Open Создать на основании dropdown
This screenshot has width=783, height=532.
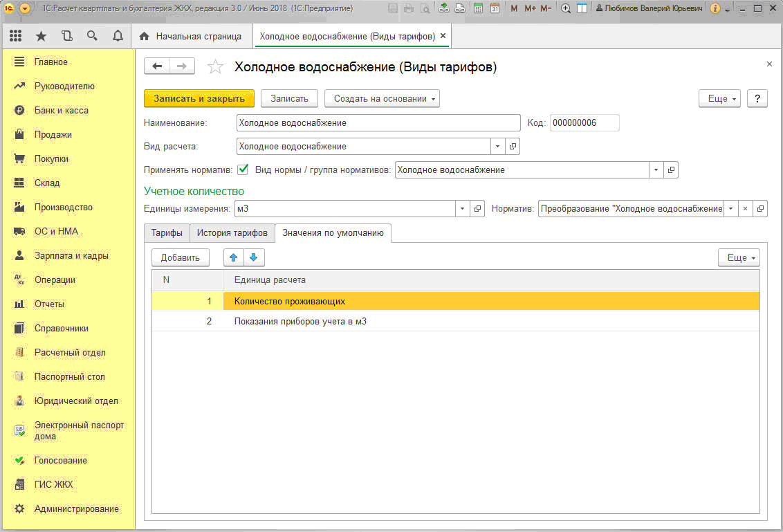pyautogui.click(x=382, y=98)
